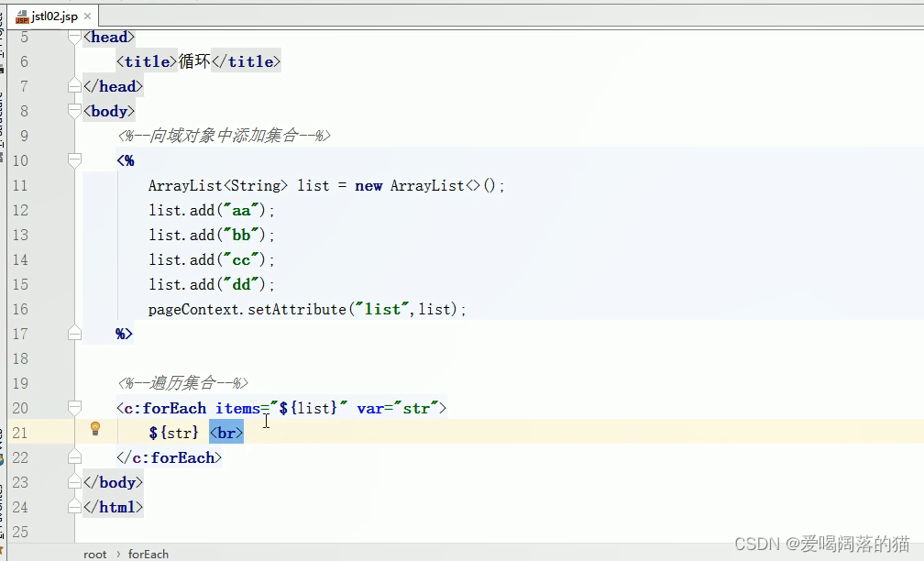Close the jstl02.jsp tab
The height and width of the screenshot is (561, 924).
(88, 16)
